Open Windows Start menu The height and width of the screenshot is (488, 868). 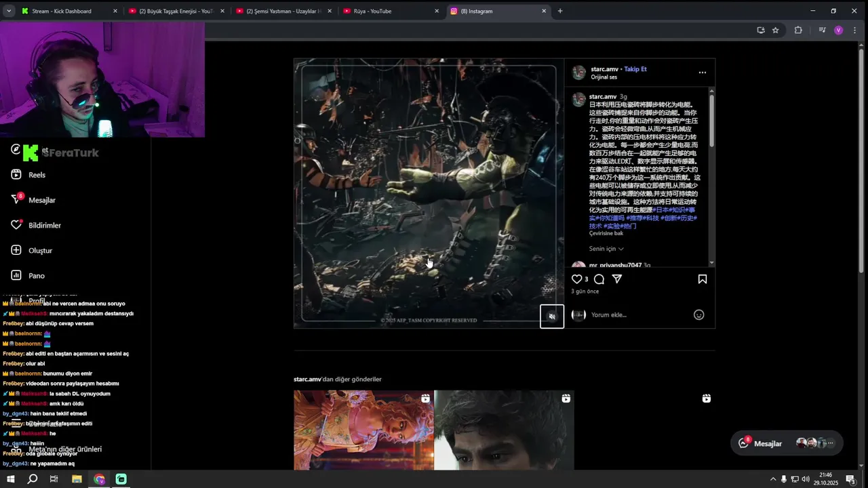click(11, 479)
